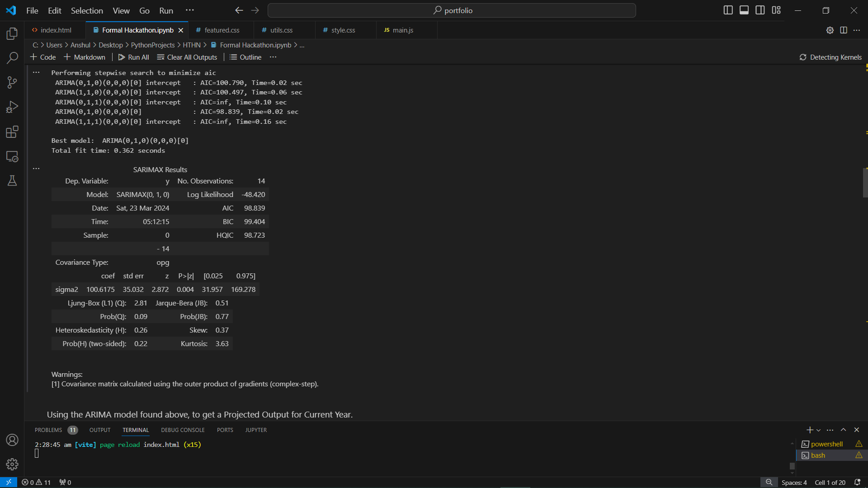
Task: Open terminal panel views ellipsis menu
Action: point(830,430)
